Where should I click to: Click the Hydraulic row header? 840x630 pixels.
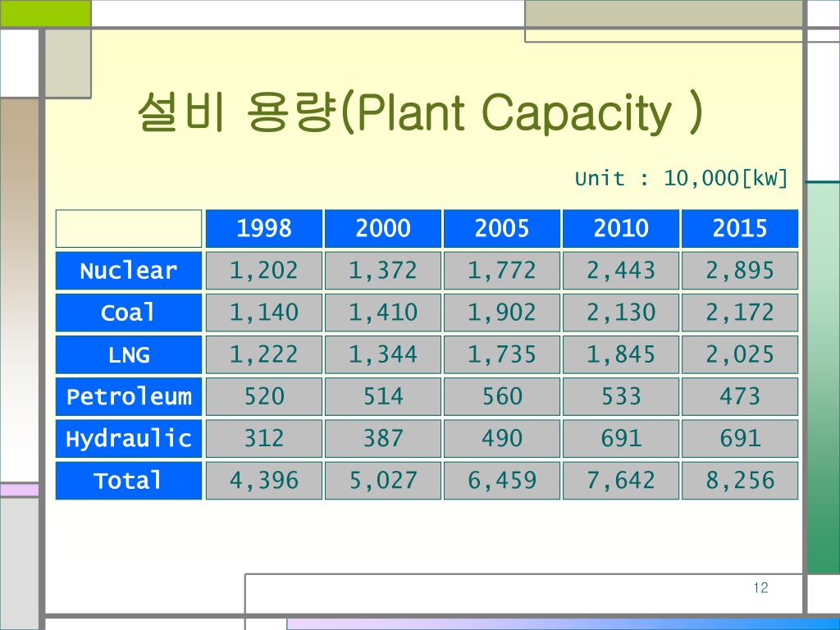129,438
